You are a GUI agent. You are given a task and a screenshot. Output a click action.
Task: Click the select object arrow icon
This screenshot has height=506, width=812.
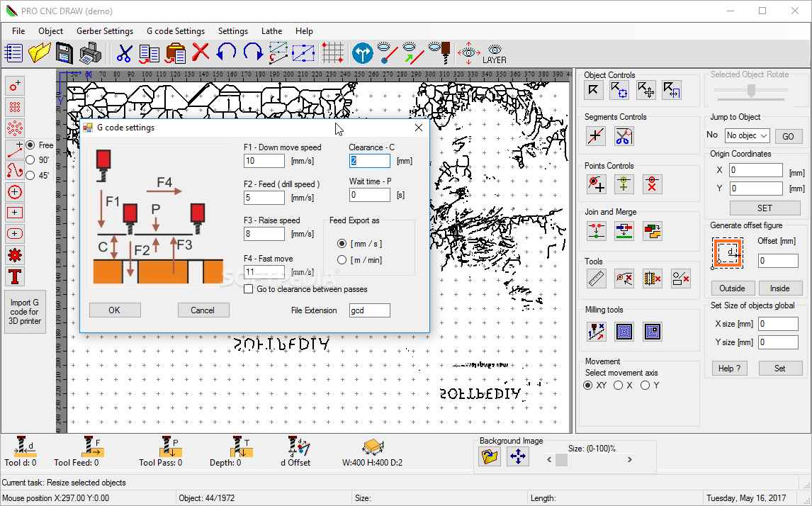(x=594, y=90)
